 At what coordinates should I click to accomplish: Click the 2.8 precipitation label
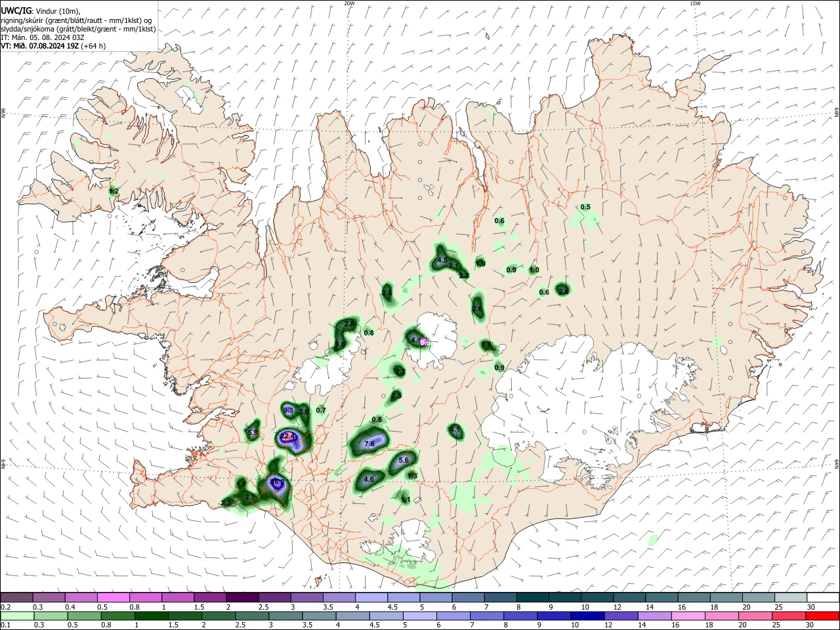[349, 324]
